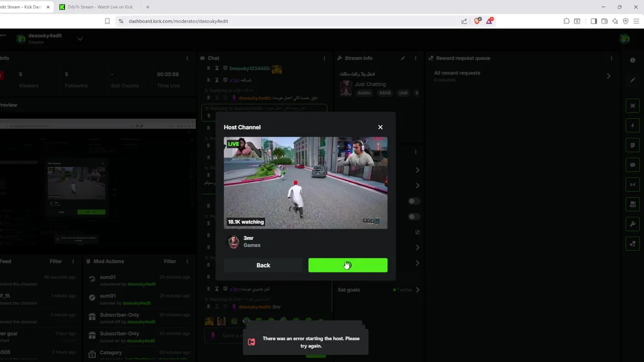
Task: Click the 3mr channel avatar
Action: (233, 242)
